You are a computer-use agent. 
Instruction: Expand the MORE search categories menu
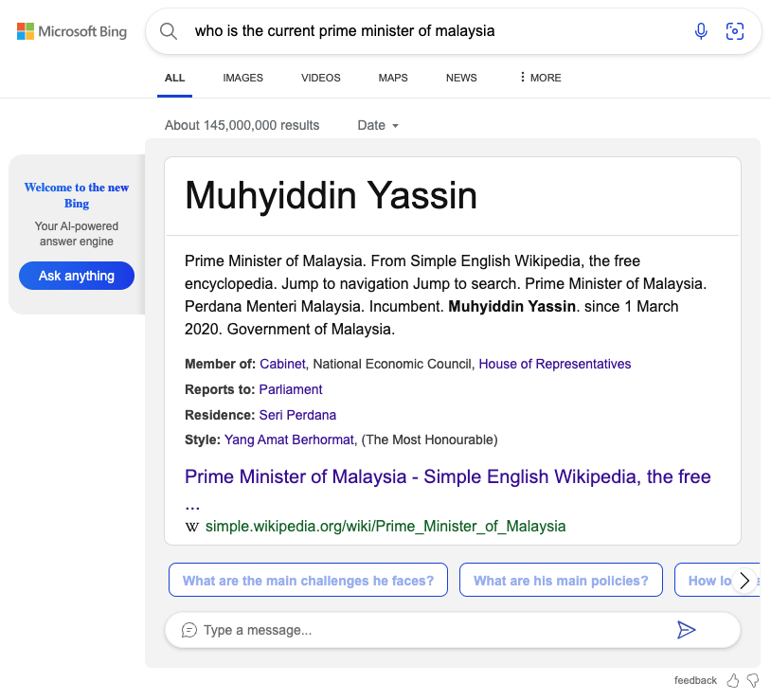coord(540,78)
